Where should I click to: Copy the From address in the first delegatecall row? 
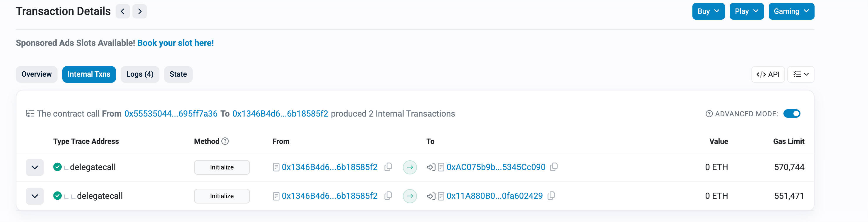pos(388,167)
